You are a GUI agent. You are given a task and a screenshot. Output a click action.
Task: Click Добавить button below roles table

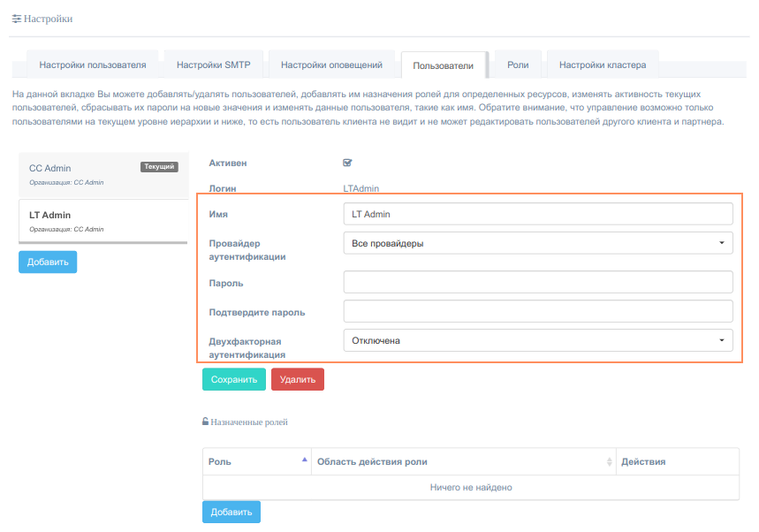231,512
